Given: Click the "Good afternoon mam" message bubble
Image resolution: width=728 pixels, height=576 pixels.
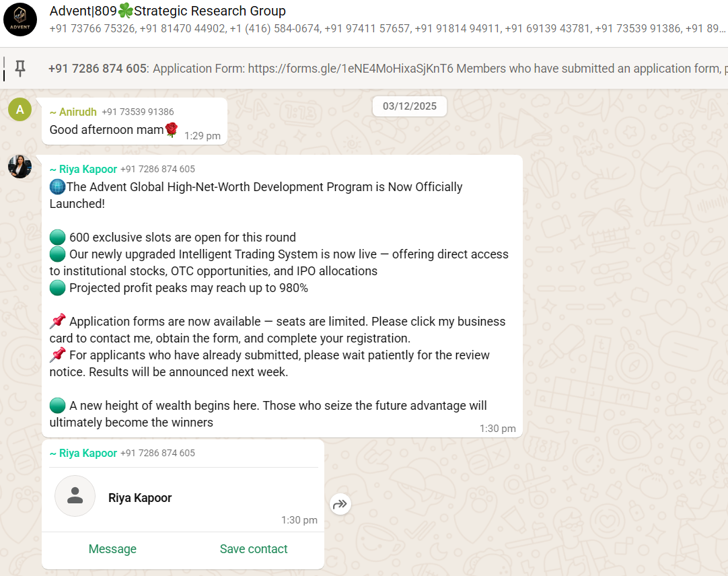Looking at the screenshot, I should pyautogui.click(x=106, y=130).
